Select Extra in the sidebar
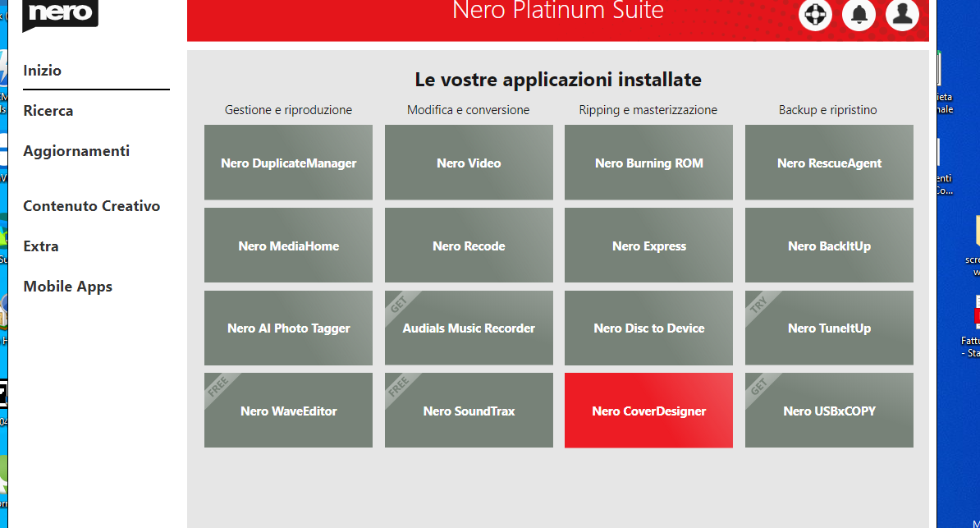The image size is (980, 528). coord(40,246)
